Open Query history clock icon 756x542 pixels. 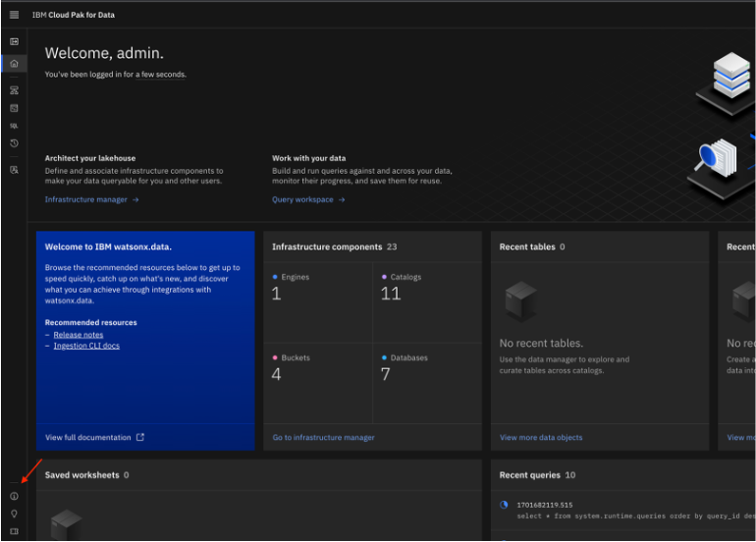click(14, 143)
